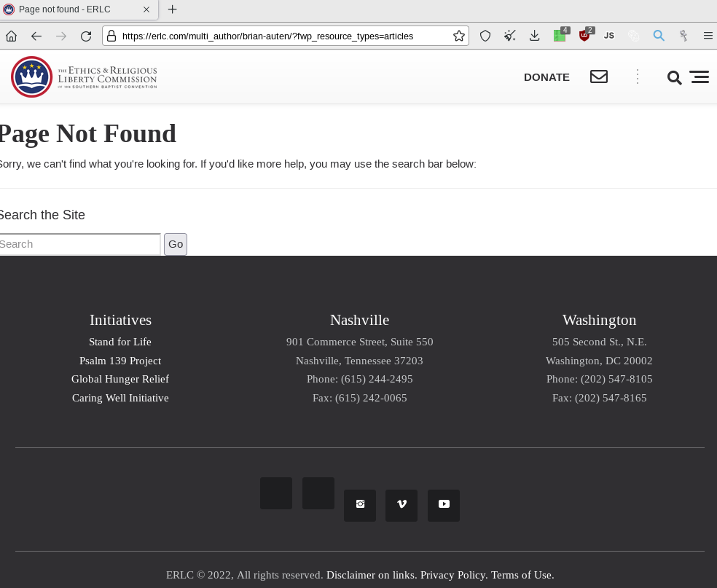Click the 'Initiatives' footer heading
717x588 pixels.
(120, 320)
